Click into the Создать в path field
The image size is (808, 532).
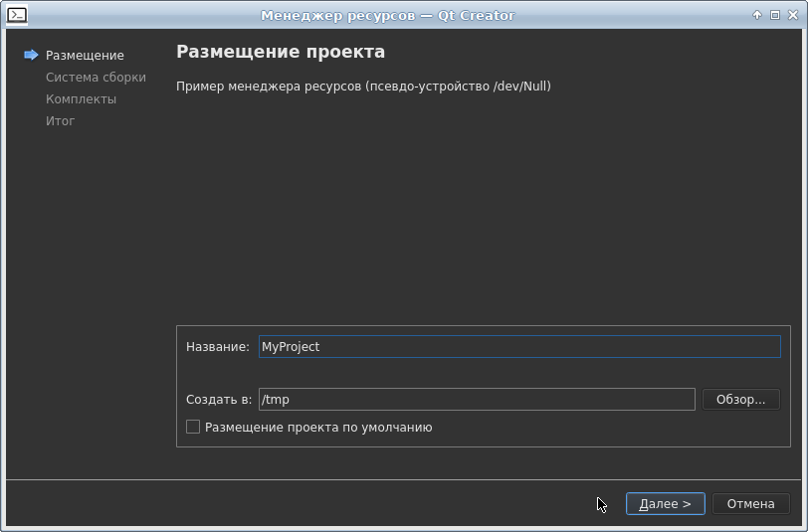pos(476,400)
